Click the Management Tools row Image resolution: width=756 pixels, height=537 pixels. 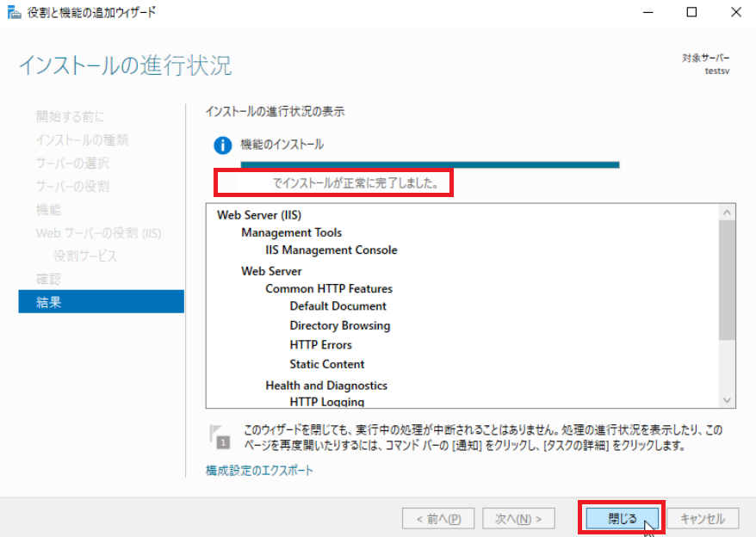click(292, 233)
